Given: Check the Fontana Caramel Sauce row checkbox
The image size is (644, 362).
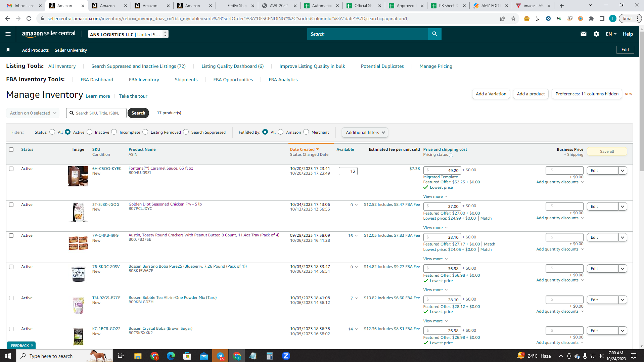Looking at the screenshot, I should 11,169.
